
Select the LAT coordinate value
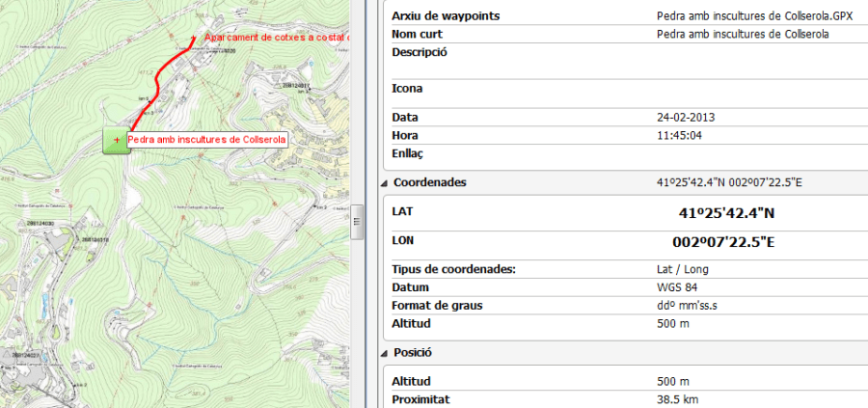(725, 213)
